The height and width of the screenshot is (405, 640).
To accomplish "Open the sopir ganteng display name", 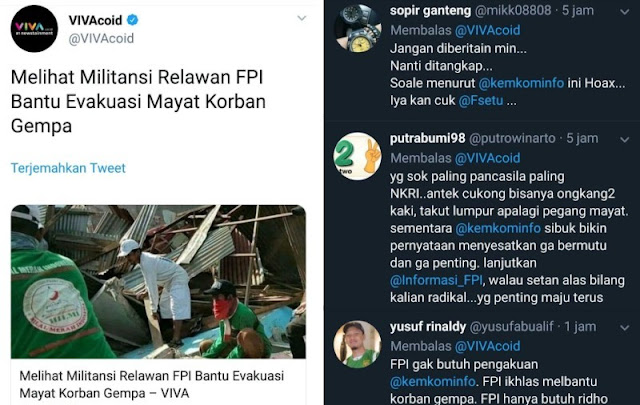I will click(x=430, y=11).
